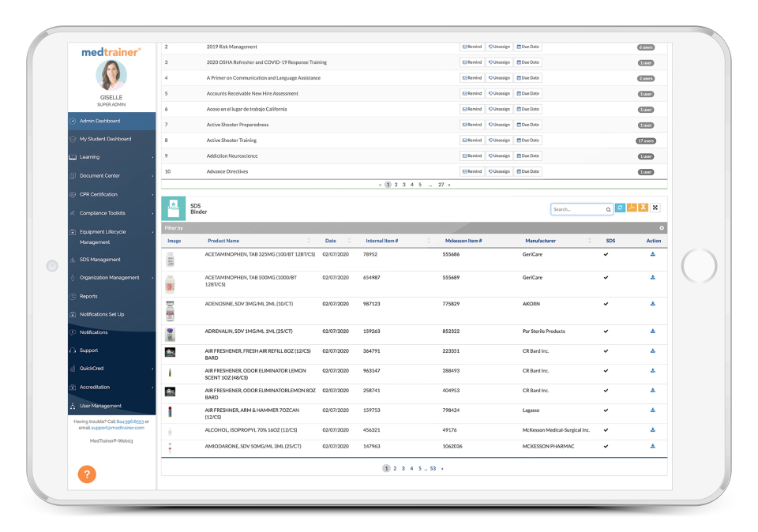Image resolution: width=758 pixels, height=532 pixels.
Task: Open Support page
Action: tap(111, 350)
